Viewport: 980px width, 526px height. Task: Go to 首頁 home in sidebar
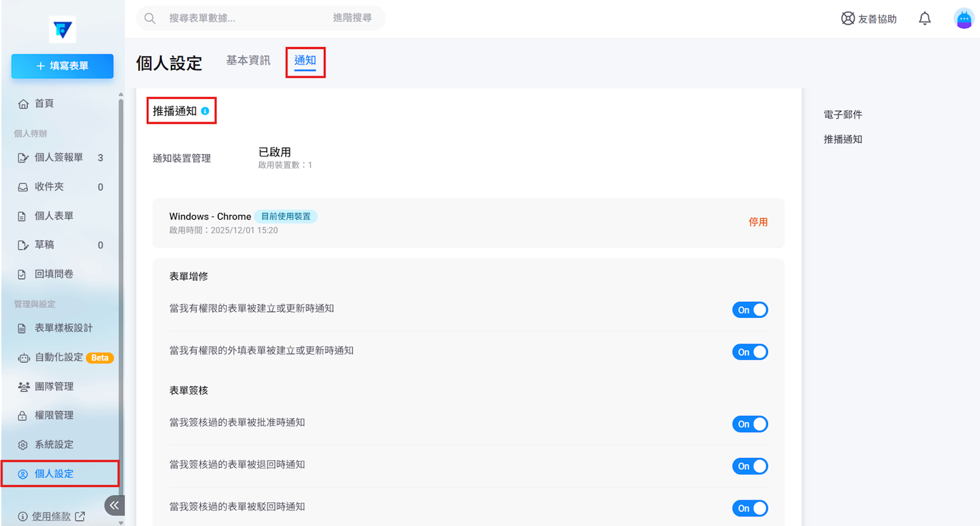point(44,103)
